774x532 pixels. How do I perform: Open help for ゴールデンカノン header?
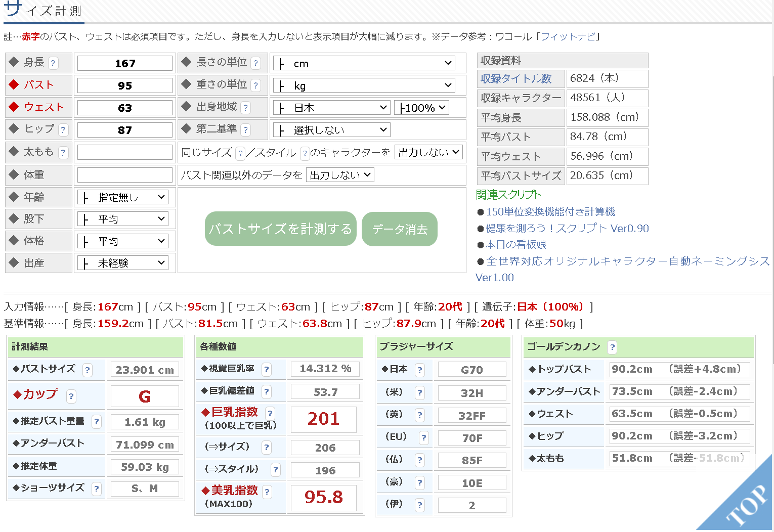click(x=613, y=347)
